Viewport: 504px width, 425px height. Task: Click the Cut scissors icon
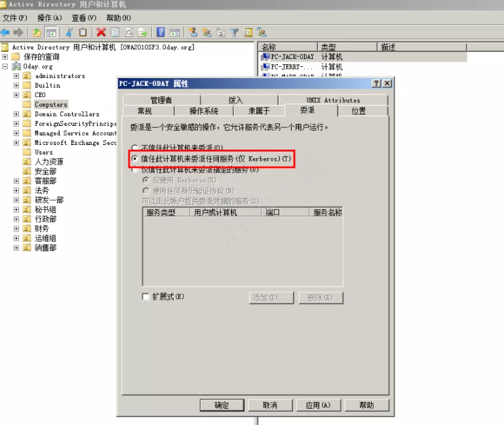pyautogui.click(x=69, y=32)
